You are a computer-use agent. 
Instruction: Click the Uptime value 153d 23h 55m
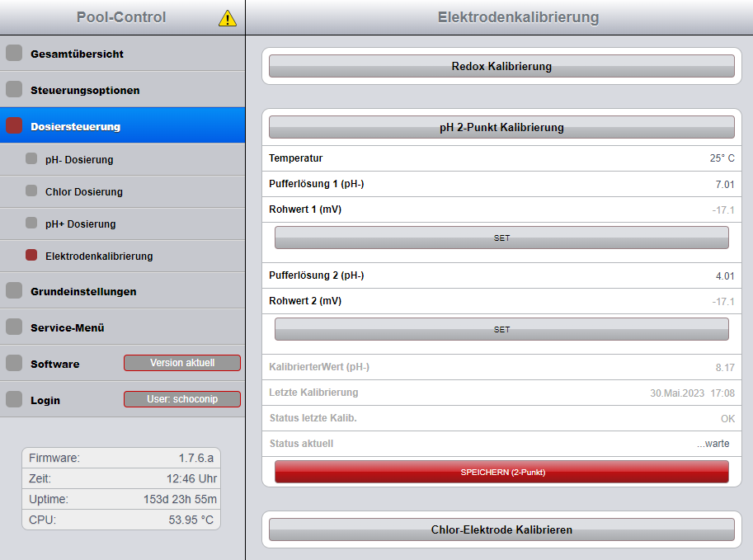tap(180, 500)
